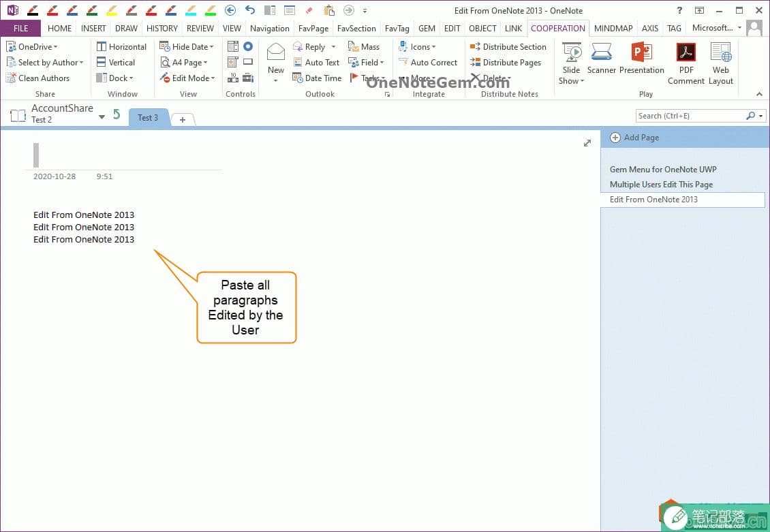
Task: Click the Back navigation arrow
Action: click(x=230, y=10)
